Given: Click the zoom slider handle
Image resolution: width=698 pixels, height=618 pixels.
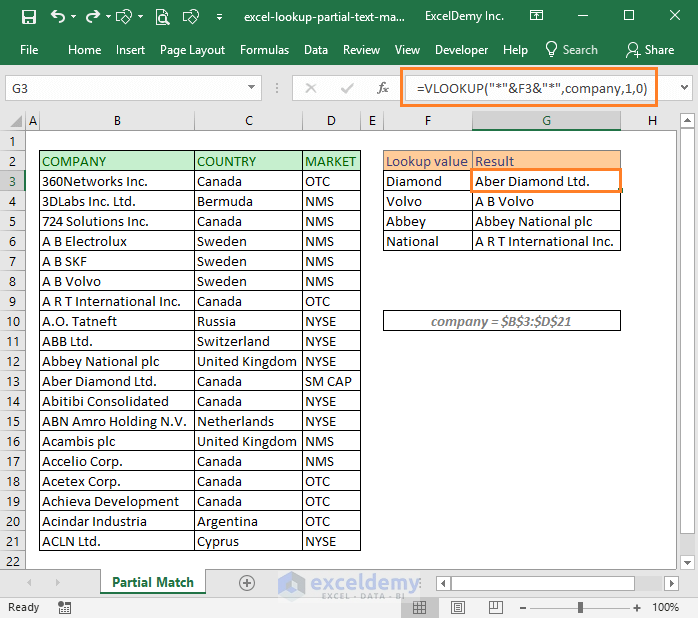Looking at the screenshot, I should tap(580, 607).
